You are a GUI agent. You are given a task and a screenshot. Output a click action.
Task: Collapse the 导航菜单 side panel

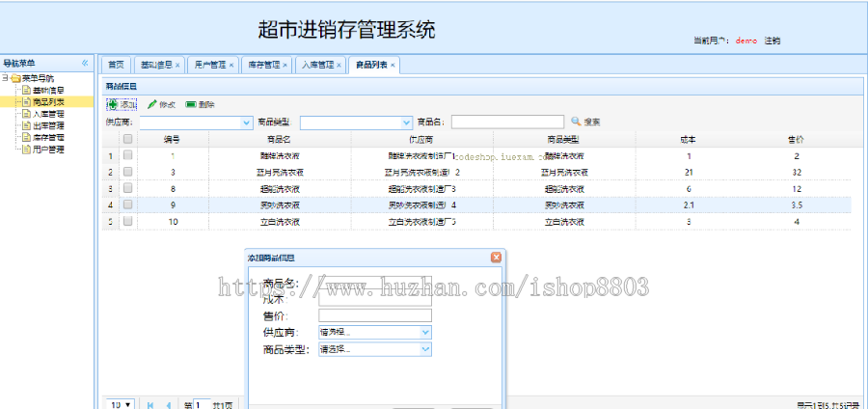[85, 63]
